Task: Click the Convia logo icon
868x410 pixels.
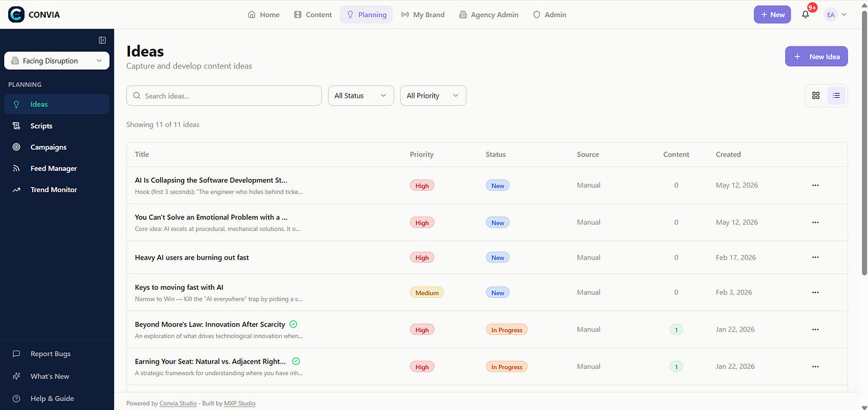Action: (16, 14)
